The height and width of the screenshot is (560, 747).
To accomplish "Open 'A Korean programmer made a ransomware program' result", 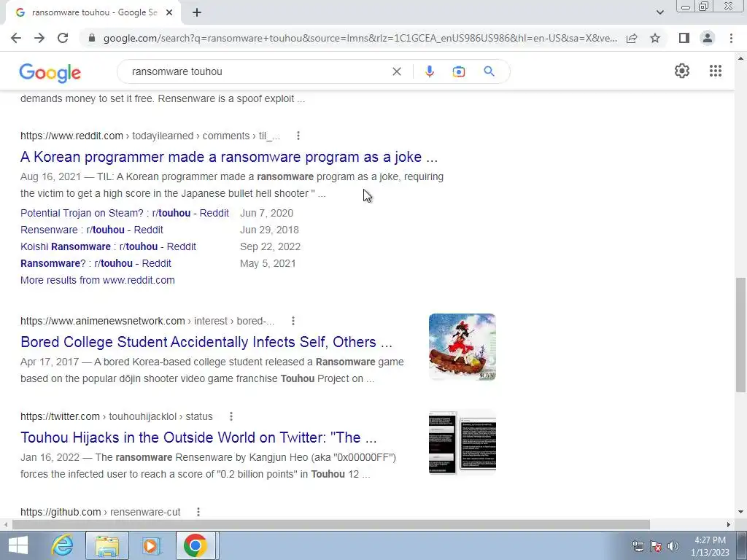I will pyautogui.click(x=228, y=157).
